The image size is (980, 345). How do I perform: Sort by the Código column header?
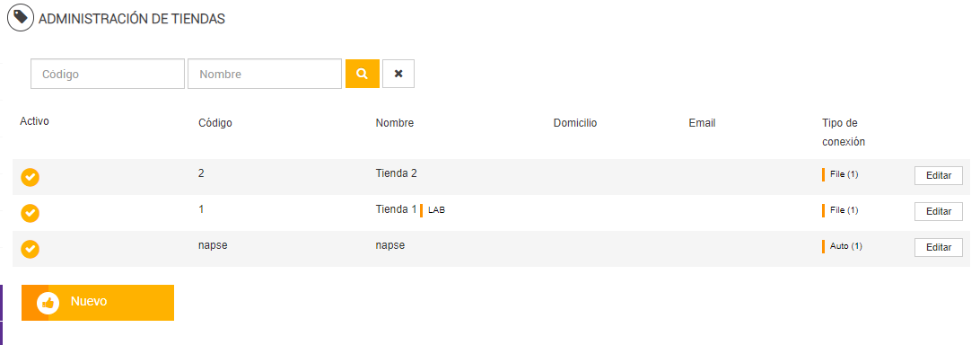(215, 123)
